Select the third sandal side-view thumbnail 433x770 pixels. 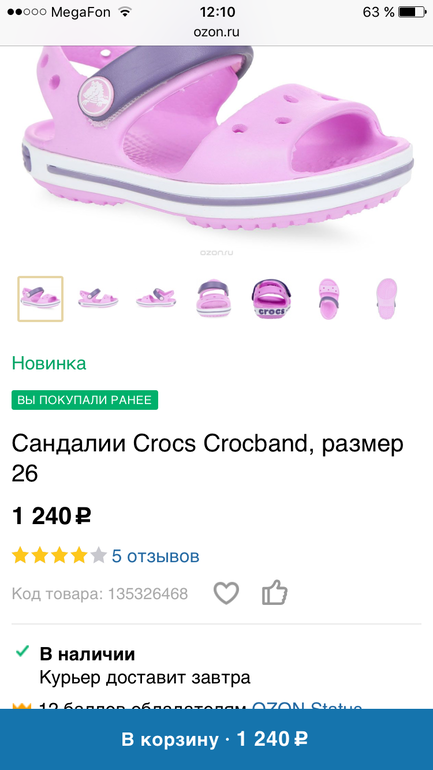(x=156, y=299)
